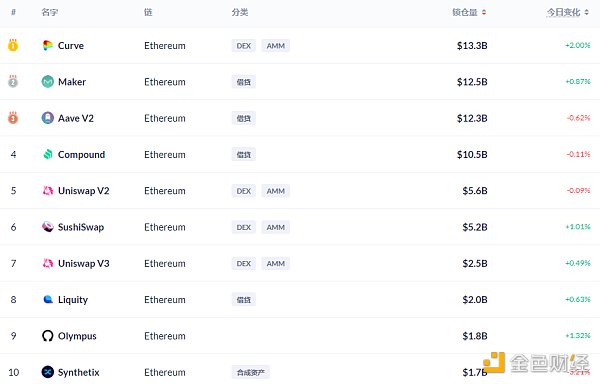Open the Olympus protocol name link
The image size is (600, 384).
(x=77, y=336)
